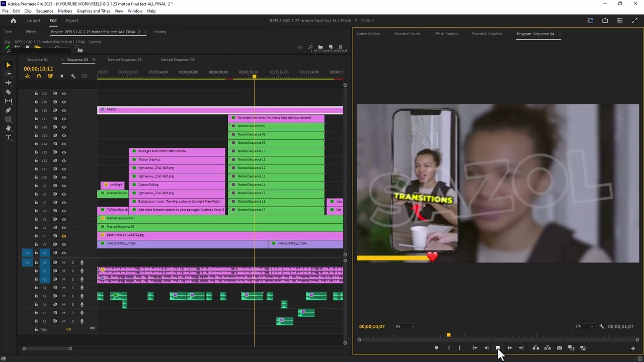This screenshot has width=644, height=362.
Task: Step back one frame
Action: coord(486,348)
